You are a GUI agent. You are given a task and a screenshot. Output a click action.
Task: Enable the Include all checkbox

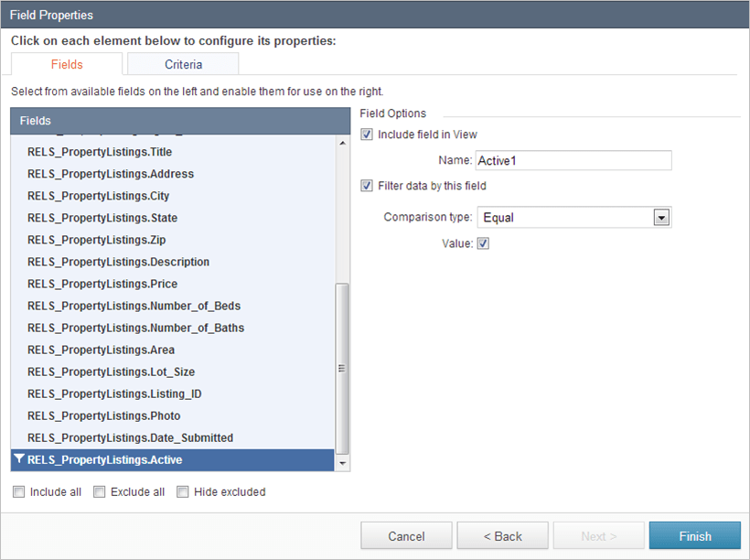(18, 491)
